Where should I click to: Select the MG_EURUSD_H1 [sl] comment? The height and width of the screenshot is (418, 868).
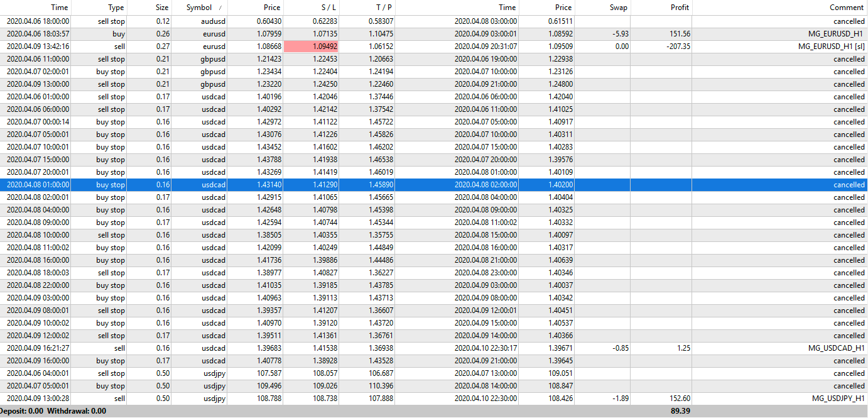(x=831, y=47)
